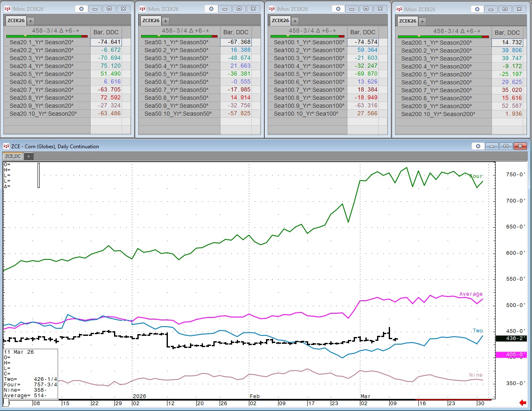Click the app icon in the ZCE Corn chart title bar

pos(6,146)
